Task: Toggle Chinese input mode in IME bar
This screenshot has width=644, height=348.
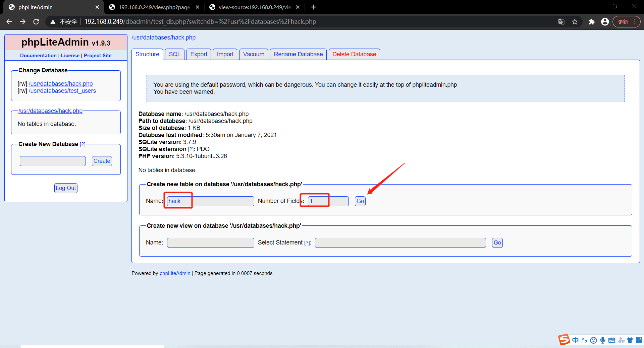Action: tap(576, 340)
